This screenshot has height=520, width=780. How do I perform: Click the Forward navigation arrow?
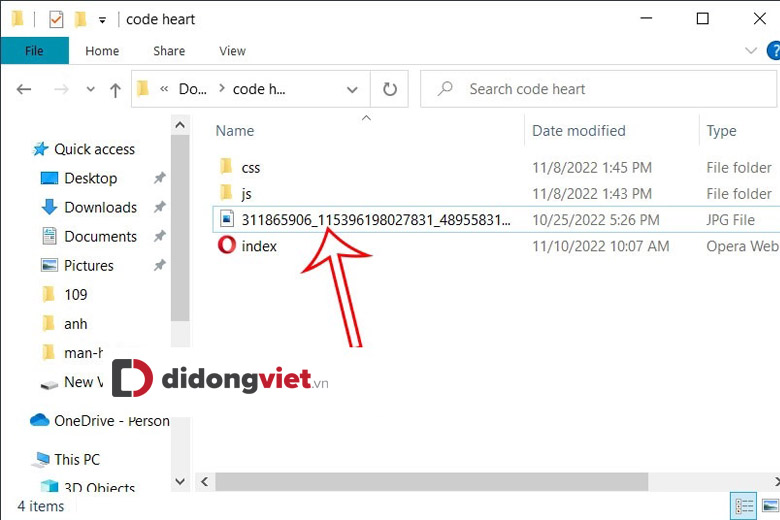click(x=61, y=89)
